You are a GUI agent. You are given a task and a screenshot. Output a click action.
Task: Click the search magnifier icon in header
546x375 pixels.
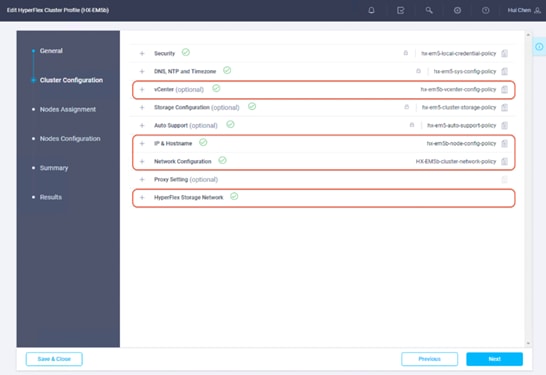[429, 10]
